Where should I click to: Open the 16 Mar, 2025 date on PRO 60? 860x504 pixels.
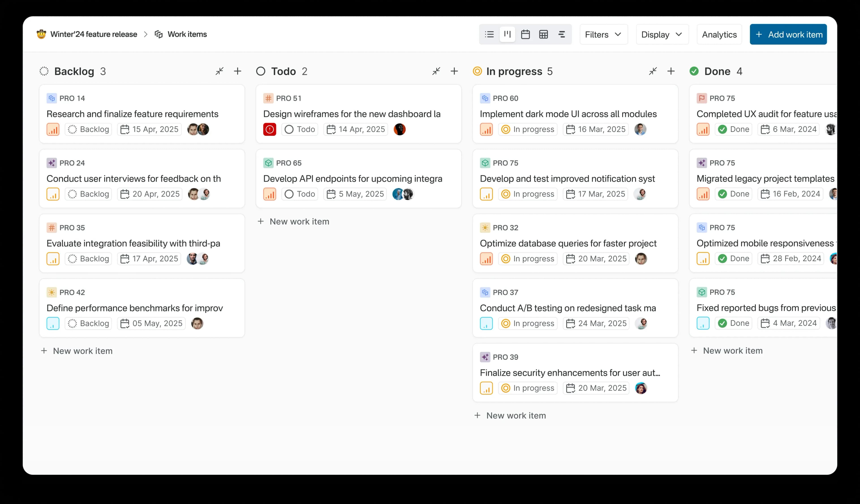(596, 129)
